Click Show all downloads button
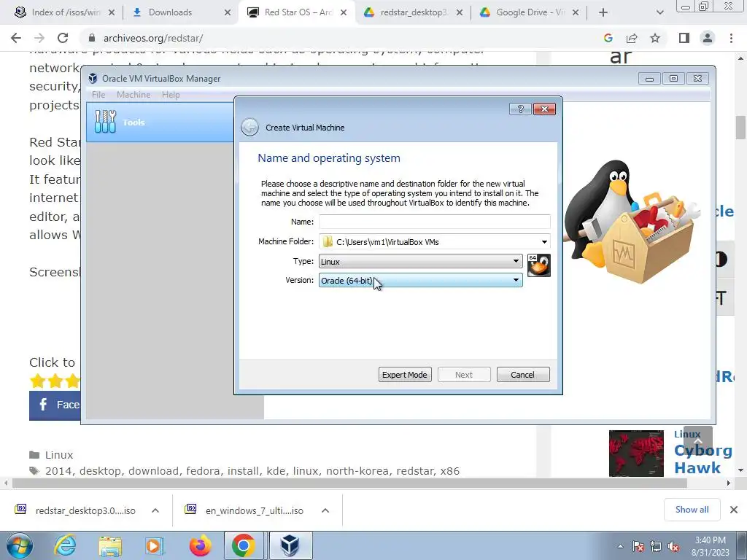 (692, 510)
